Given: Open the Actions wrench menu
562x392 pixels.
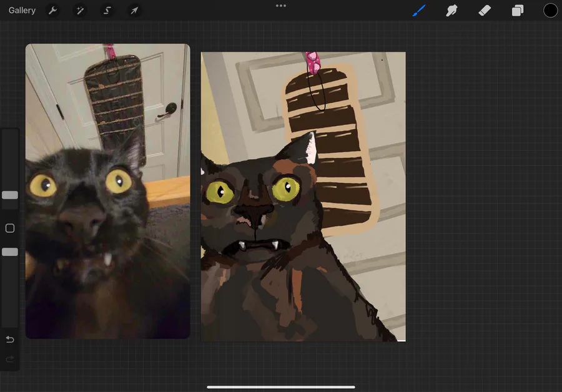Looking at the screenshot, I should click(x=52, y=11).
